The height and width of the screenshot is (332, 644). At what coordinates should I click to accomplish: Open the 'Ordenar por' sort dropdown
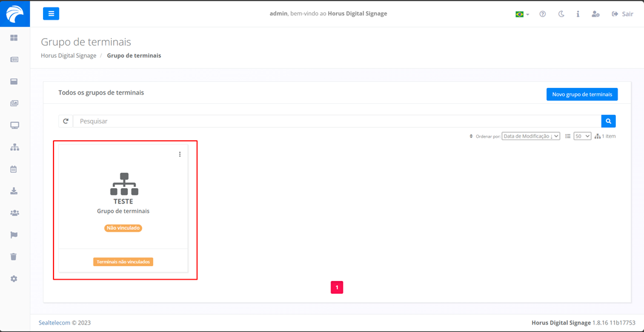pos(530,136)
